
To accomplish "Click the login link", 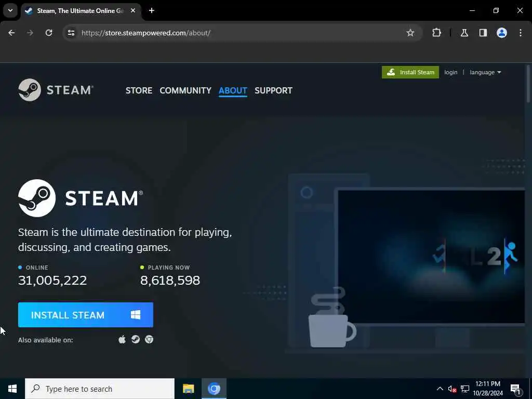I will 450,72.
